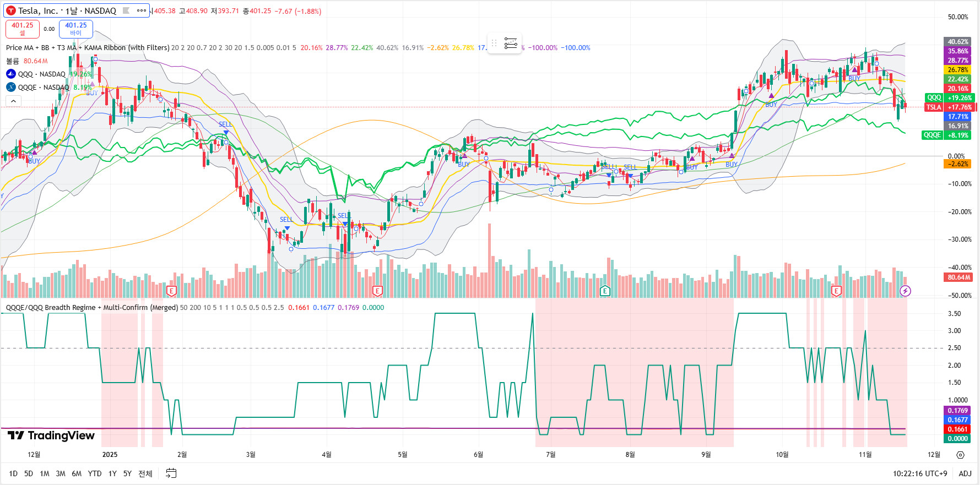Click the SELL signal arrow in early March

pyautogui.click(x=226, y=133)
